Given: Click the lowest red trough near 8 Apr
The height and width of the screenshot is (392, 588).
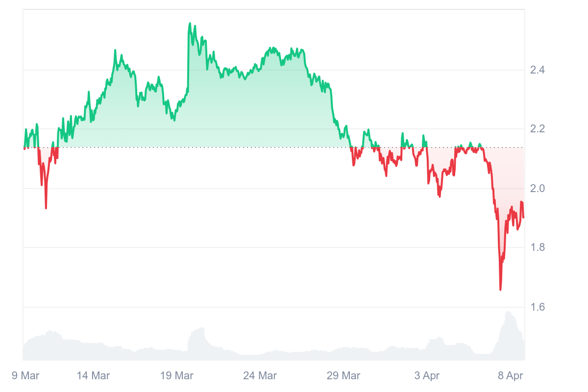Looking at the screenshot, I should click(500, 290).
